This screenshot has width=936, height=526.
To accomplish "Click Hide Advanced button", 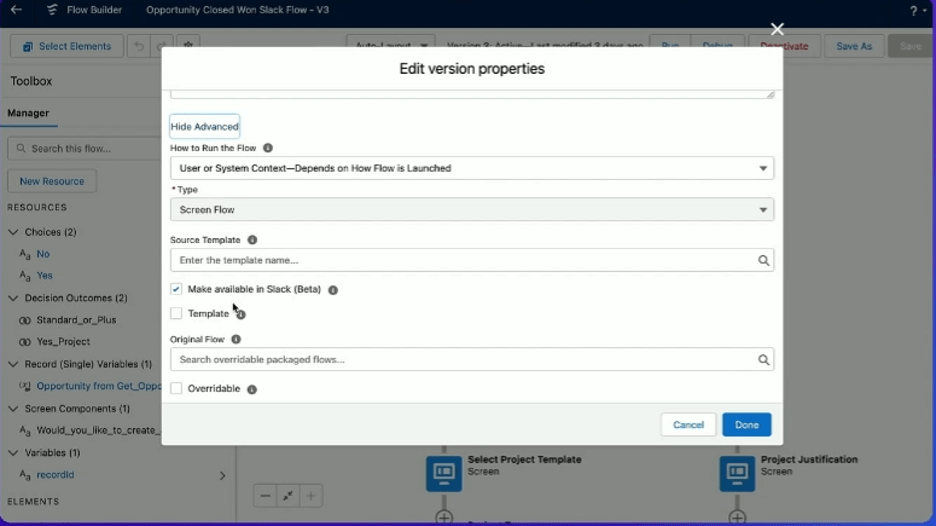I will point(205,127).
